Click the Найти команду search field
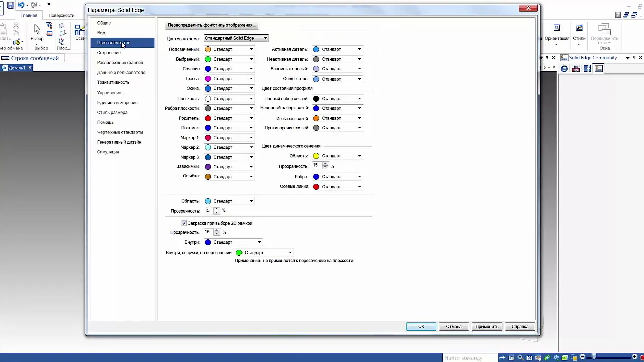The width and height of the screenshot is (644, 362). point(469,358)
